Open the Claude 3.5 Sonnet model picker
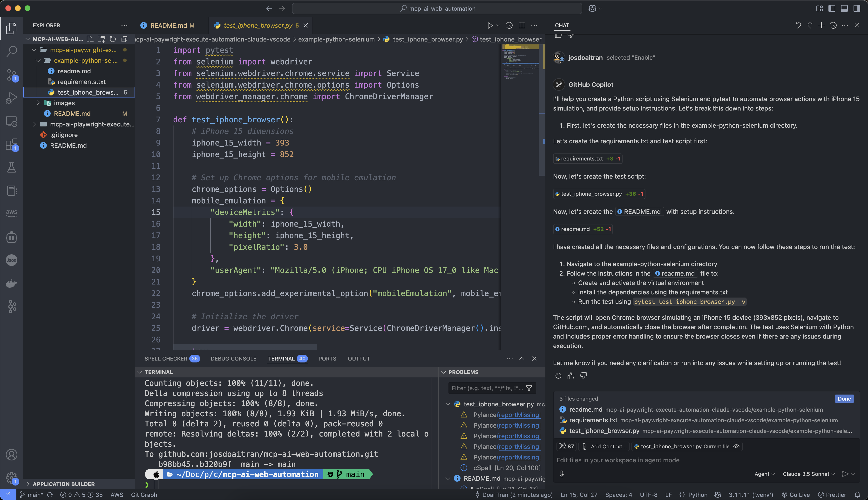The image size is (868, 500). click(809, 474)
